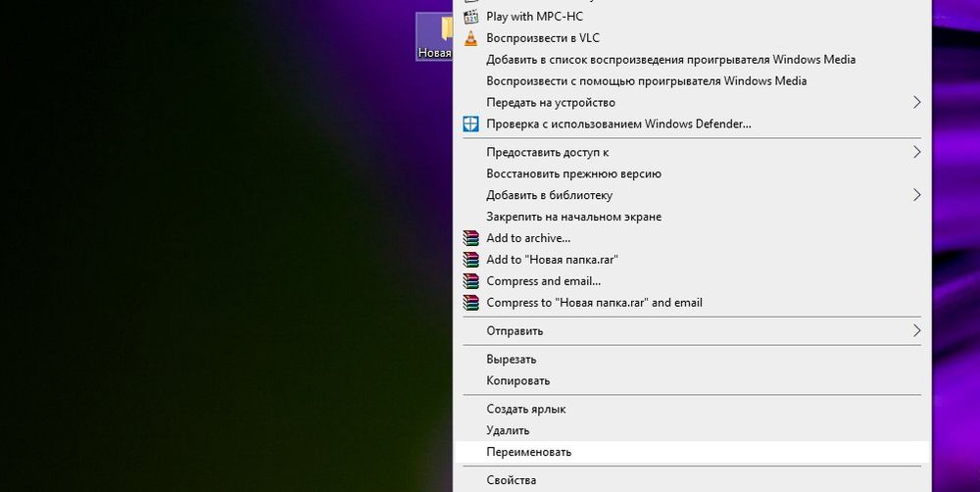
Task: Click WinRAR icon beside 'Compress and email...'
Action: pyautogui.click(x=470, y=281)
